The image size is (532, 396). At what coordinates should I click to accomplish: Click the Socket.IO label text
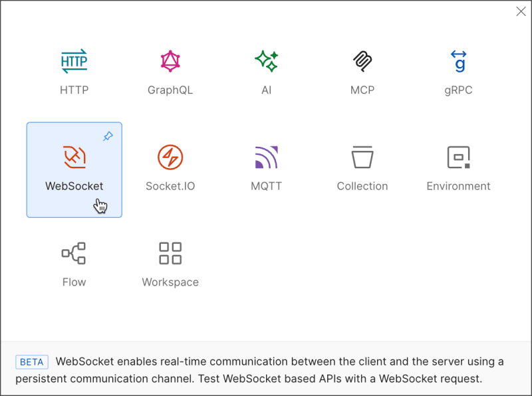coord(170,186)
